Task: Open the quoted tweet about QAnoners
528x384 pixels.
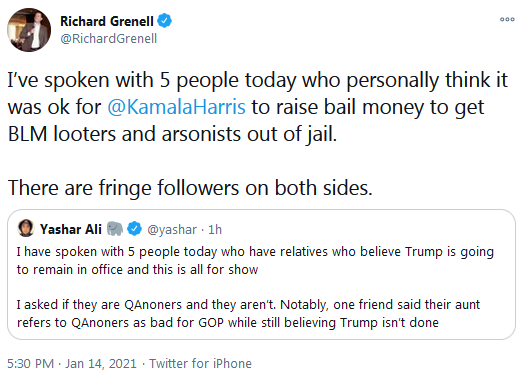Action: point(261,275)
